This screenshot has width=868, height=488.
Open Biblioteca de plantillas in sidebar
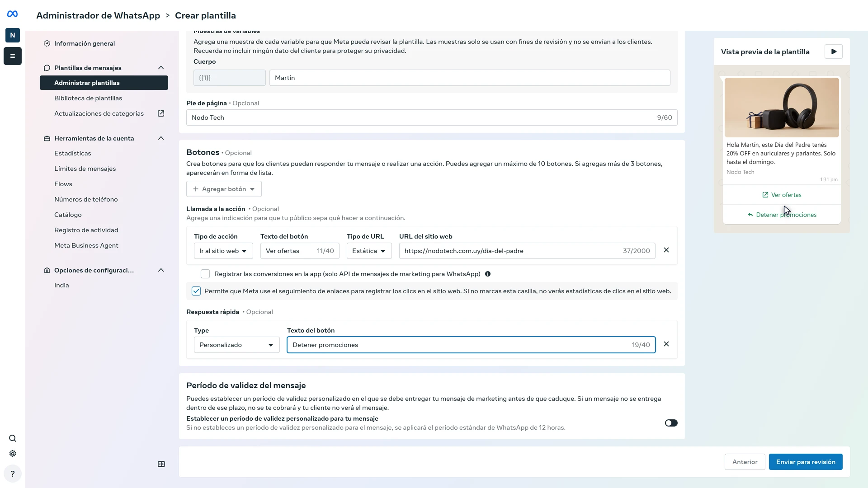(88, 98)
